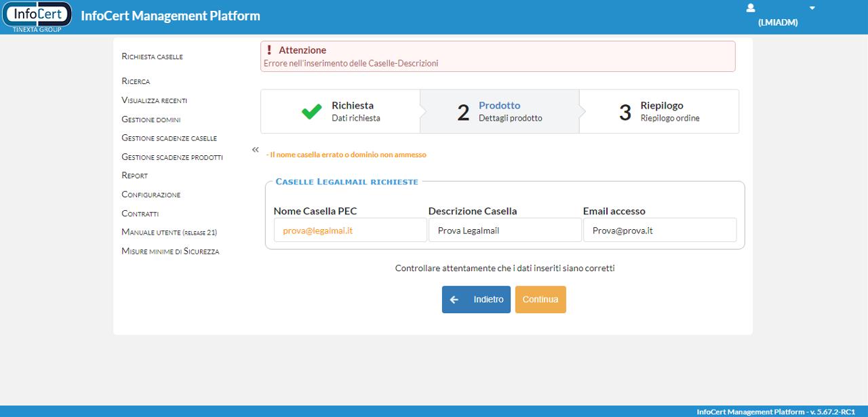
Task: Click the Descrizione Casella input field
Action: [505, 230]
